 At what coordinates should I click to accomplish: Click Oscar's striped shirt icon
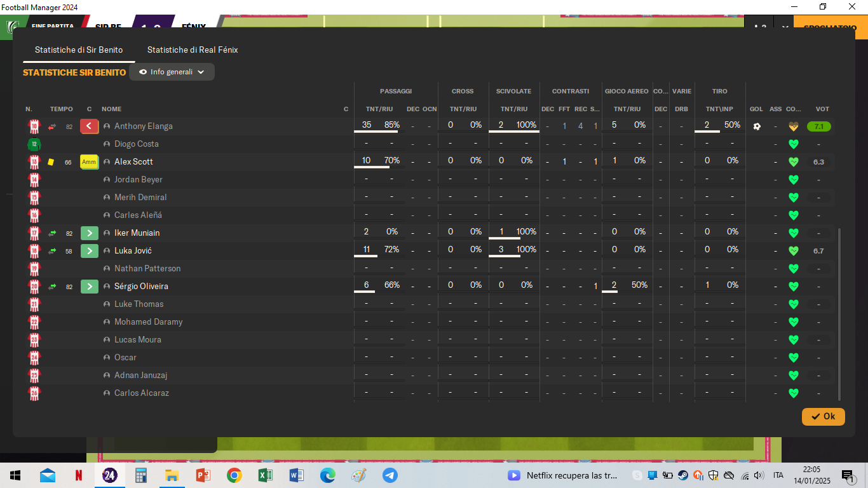34,358
